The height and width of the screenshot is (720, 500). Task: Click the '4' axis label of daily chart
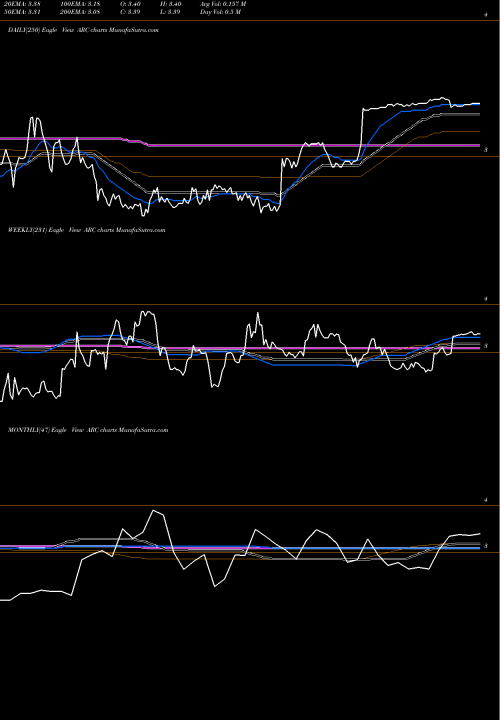tap(486, 15)
